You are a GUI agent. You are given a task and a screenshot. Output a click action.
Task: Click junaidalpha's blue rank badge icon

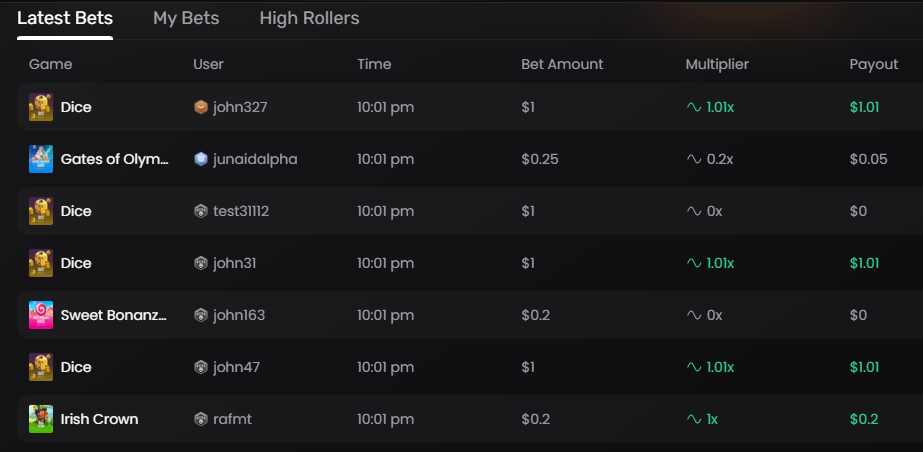[201, 159]
